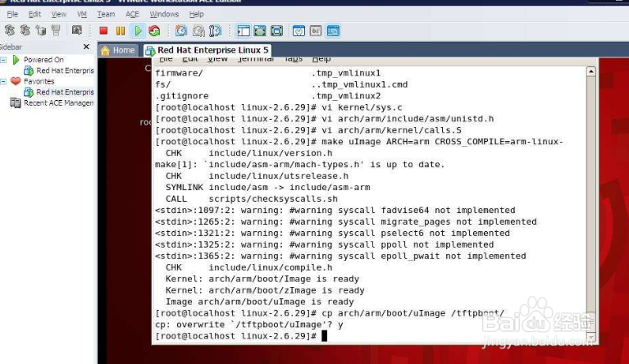The height and width of the screenshot is (364, 629).
Task: Click the 'make uImage ARCH=arm' command line
Action: pos(359,142)
